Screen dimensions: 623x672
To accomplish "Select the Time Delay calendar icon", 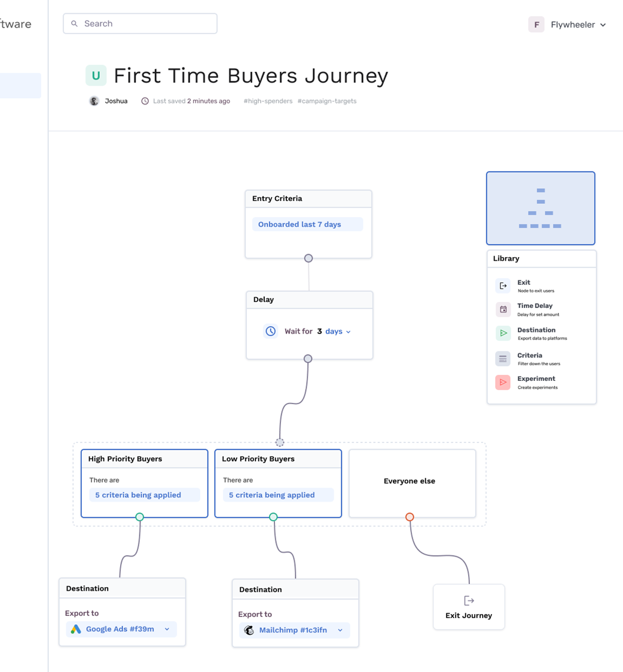I will (x=503, y=310).
